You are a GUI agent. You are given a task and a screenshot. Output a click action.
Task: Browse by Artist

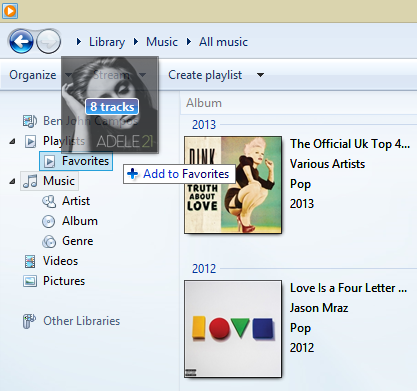click(76, 201)
